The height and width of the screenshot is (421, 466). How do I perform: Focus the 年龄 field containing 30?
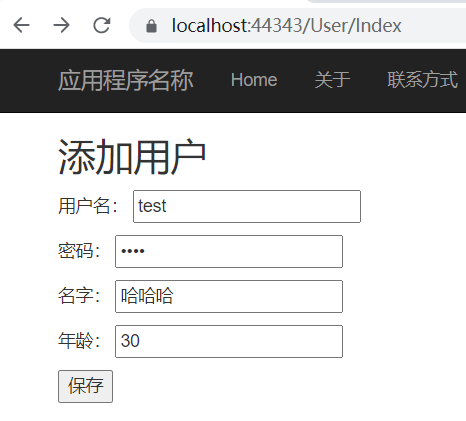[x=229, y=341]
